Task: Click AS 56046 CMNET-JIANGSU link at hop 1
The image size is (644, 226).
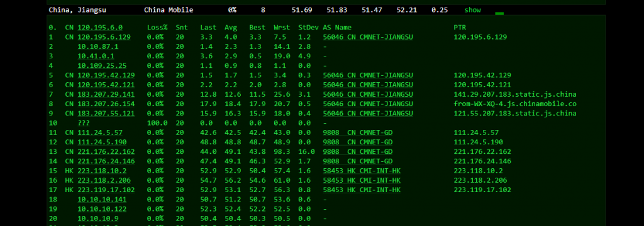Action: click(368, 37)
